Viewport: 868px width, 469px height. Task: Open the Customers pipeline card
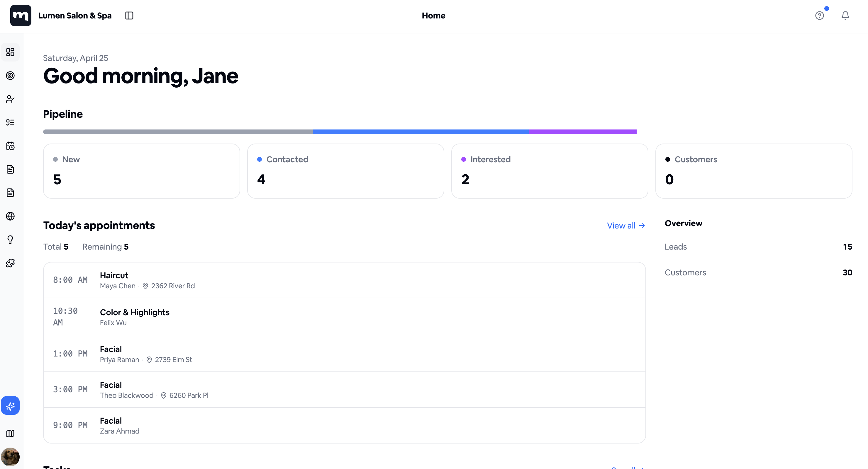tap(754, 171)
